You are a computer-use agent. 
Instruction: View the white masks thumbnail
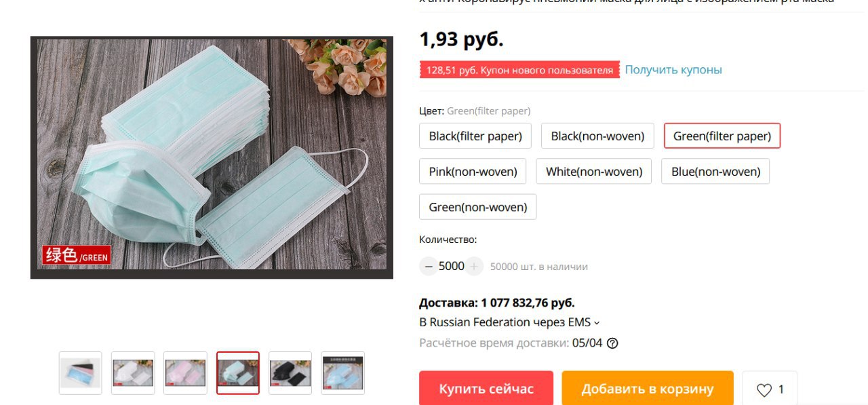pos(133,372)
